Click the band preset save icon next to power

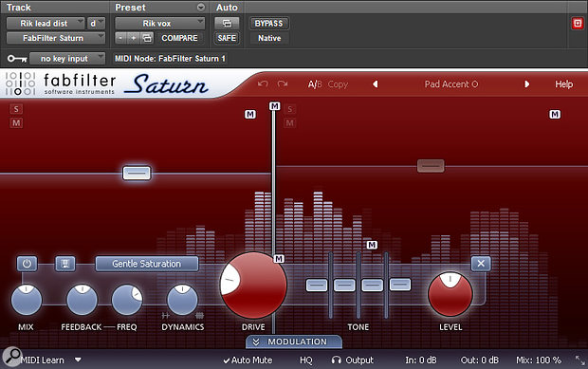coord(65,264)
